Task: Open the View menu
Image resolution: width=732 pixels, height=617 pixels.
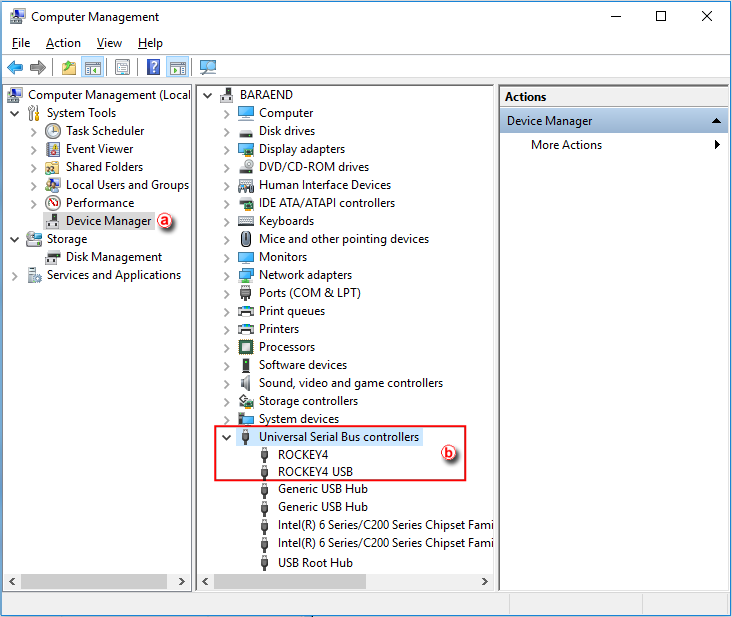Action: [x=109, y=43]
